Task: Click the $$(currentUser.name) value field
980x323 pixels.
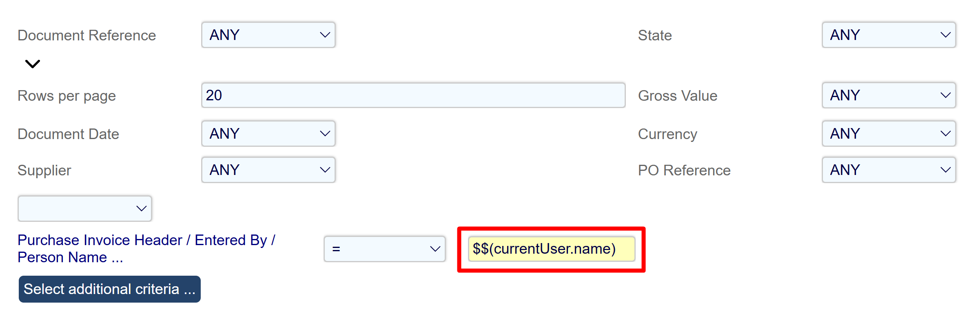Action: (x=551, y=249)
